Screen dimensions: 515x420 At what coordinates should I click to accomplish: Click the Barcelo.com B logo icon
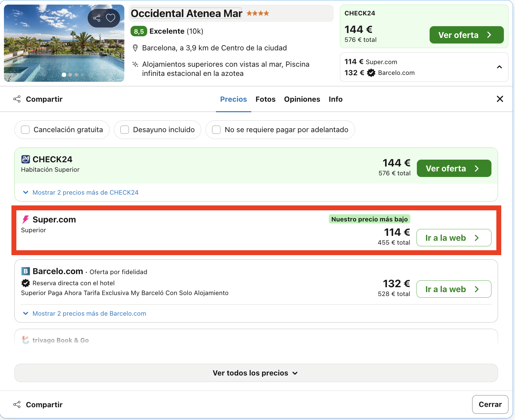(26, 271)
